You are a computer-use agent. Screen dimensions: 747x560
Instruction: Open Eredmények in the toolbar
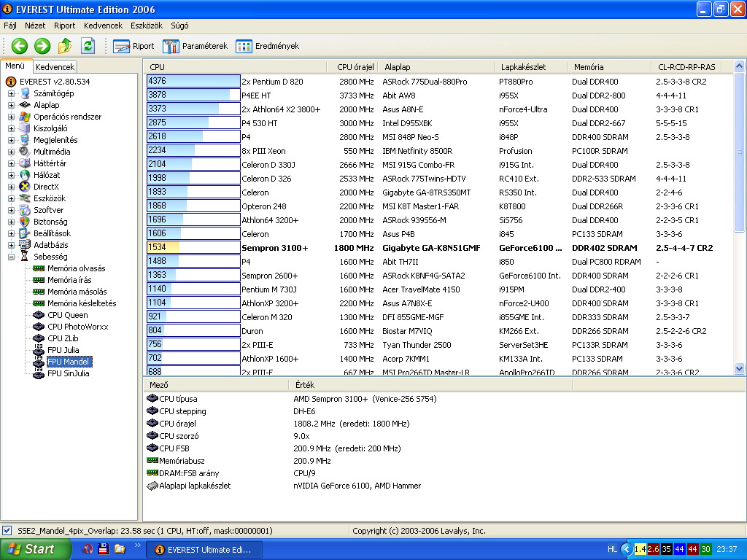(x=267, y=46)
